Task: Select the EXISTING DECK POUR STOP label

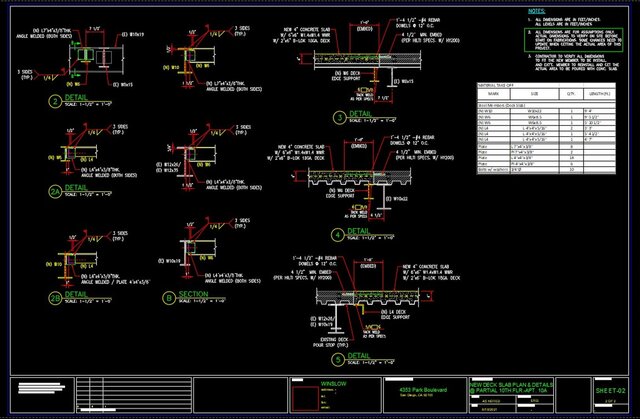Action: pyautogui.click(x=331, y=342)
